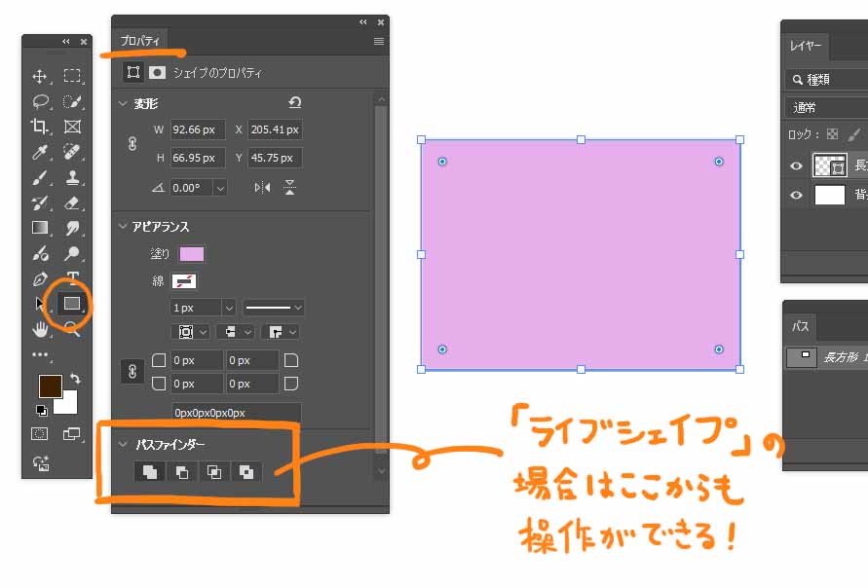Screen dimensions: 868x588
Task: Select the Lasso tool
Action: click(x=40, y=101)
